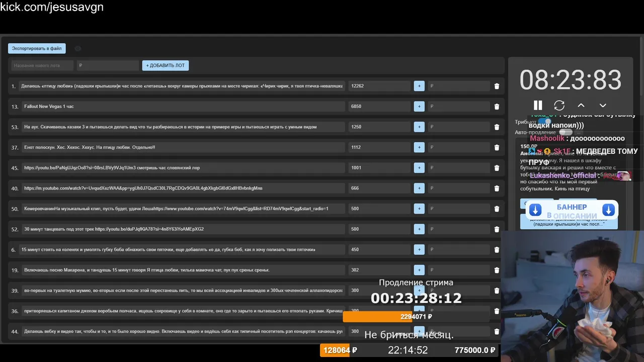Increase timer with the up chevron
The height and width of the screenshot is (362, 644).
[x=581, y=105]
